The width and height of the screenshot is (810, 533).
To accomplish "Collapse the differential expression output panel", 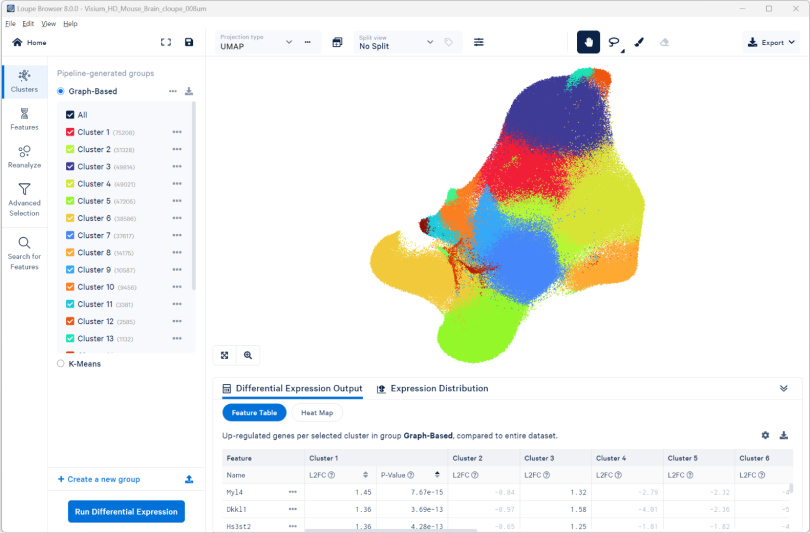I will [783, 388].
